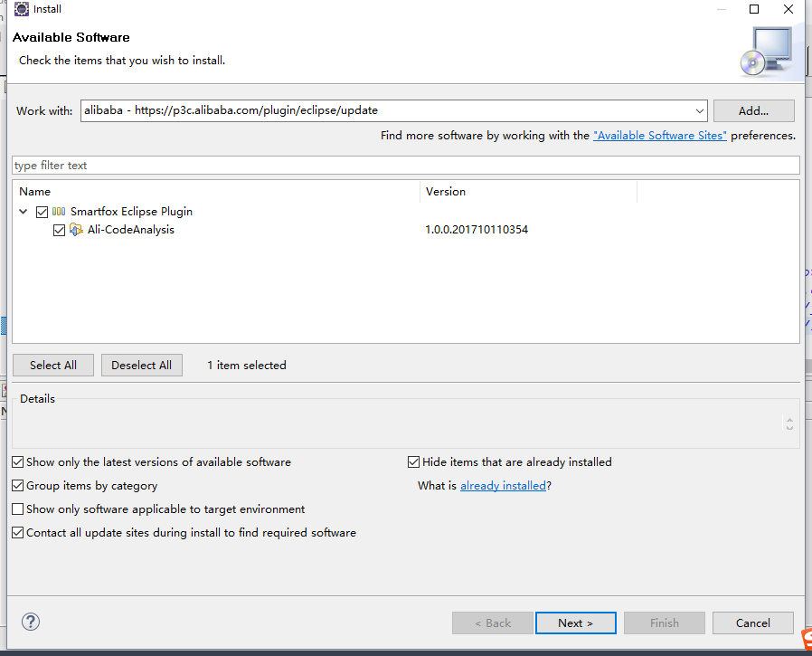
Task: Click the Add... button
Action: point(753,111)
